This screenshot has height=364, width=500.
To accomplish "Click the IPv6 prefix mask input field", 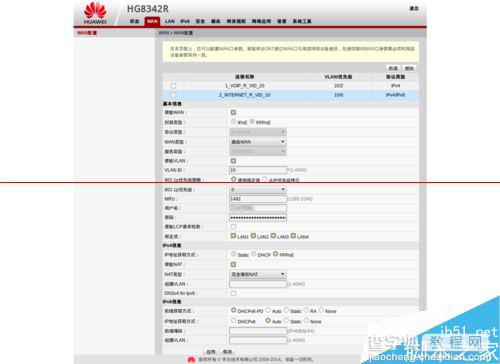I will tap(258, 331).
